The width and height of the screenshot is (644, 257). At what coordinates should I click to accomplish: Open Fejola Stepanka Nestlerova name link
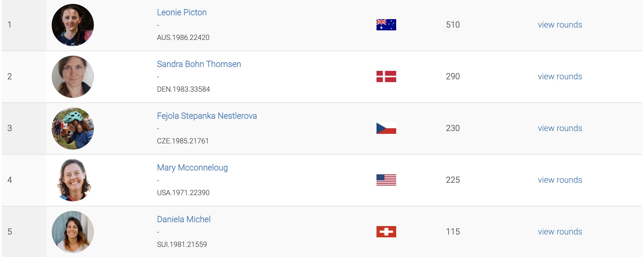pos(207,116)
